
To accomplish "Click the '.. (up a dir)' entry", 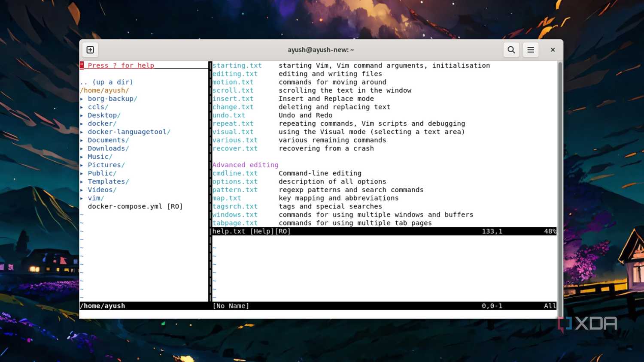I will pos(106,82).
